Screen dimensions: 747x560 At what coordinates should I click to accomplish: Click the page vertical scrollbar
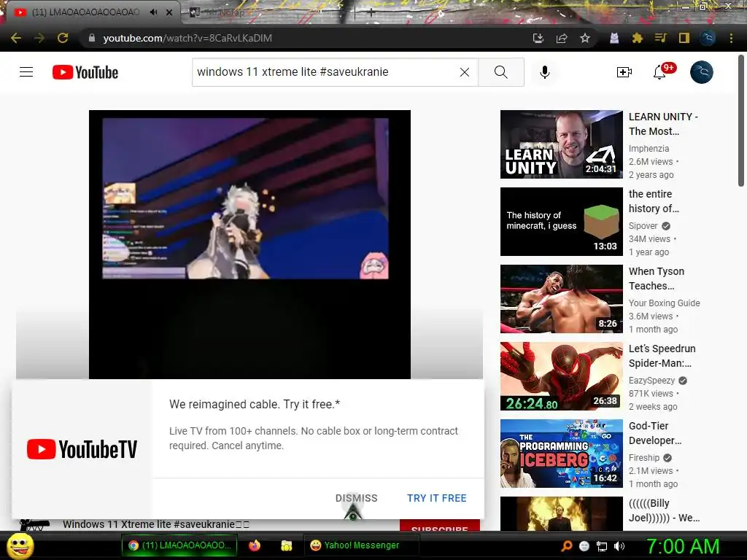[x=741, y=121]
